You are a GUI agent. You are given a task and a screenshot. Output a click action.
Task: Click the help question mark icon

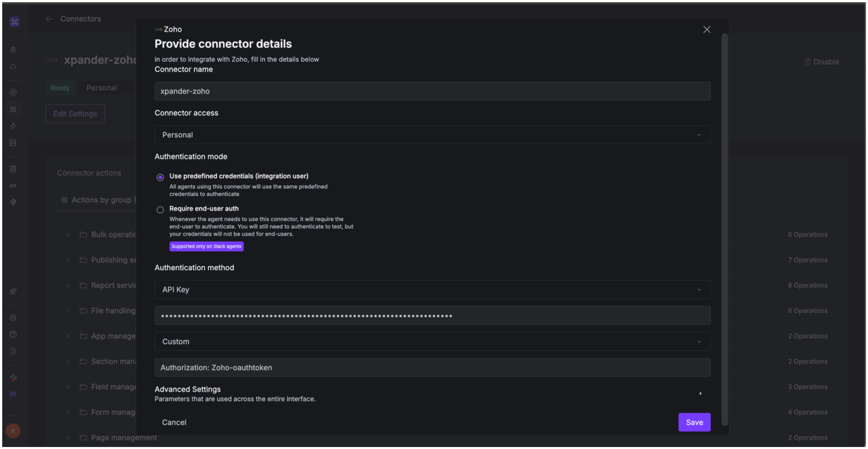coord(13,334)
